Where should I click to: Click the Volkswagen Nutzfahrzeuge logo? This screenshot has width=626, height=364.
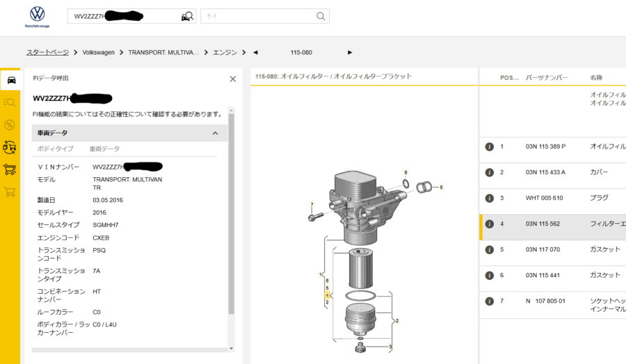pyautogui.click(x=37, y=17)
